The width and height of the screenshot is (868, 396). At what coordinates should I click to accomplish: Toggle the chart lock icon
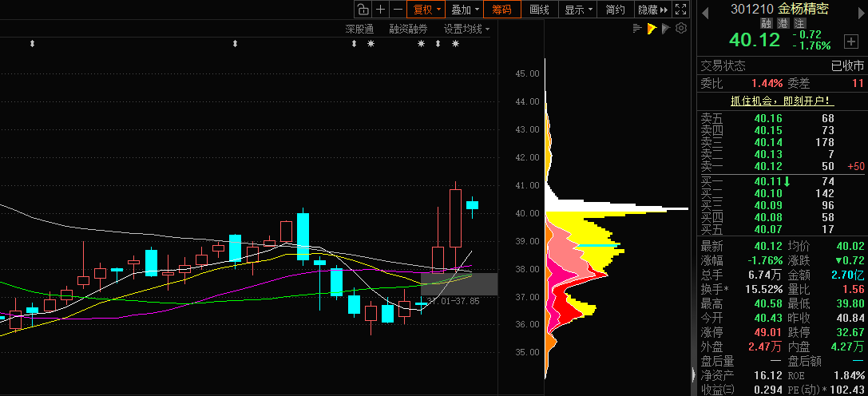click(x=363, y=10)
